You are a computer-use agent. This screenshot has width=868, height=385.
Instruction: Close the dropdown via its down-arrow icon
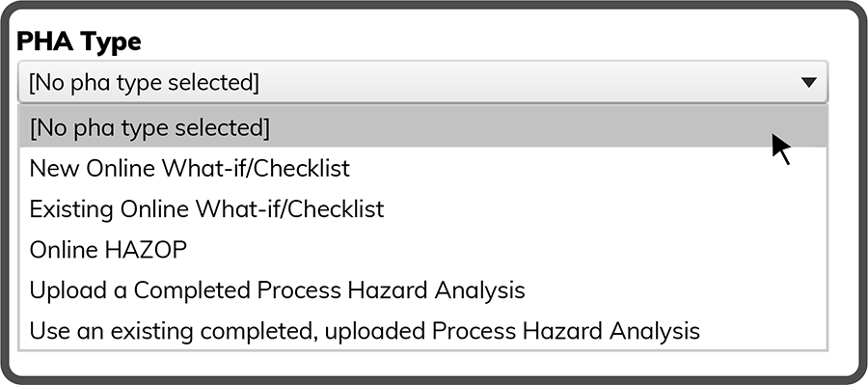pos(809,83)
